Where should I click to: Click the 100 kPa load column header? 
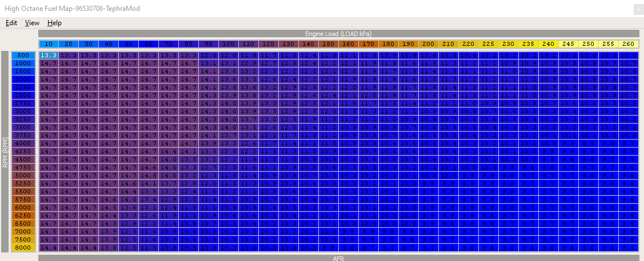(228, 44)
